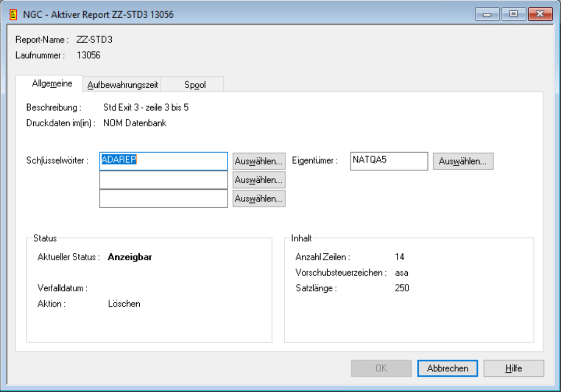Minimize the Aktiver Report window
Viewport: 561px width, 392px height.
point(487,15)
